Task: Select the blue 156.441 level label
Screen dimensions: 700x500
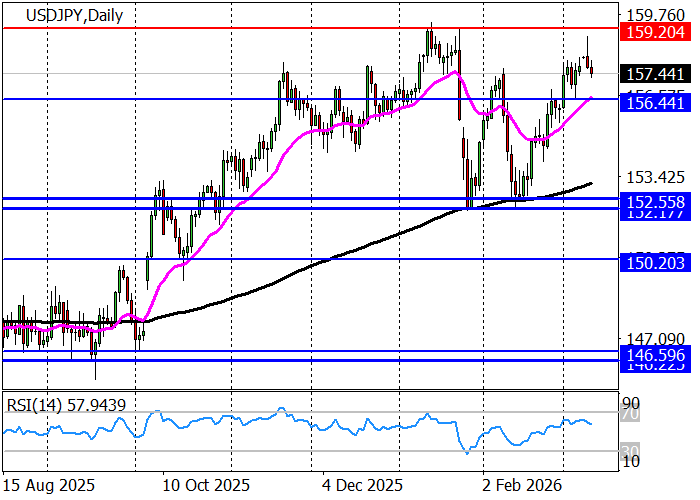Action: click(654, 103)
